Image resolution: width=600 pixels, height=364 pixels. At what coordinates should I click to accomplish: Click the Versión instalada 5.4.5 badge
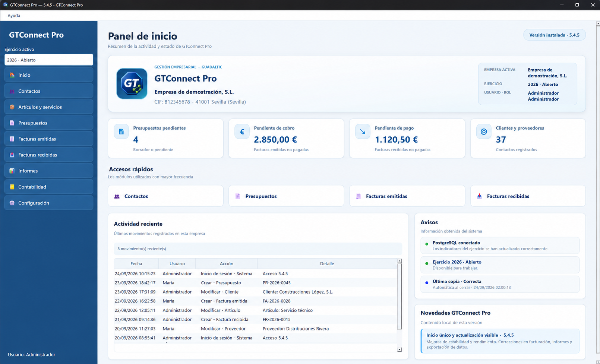(x=555, y=35)
